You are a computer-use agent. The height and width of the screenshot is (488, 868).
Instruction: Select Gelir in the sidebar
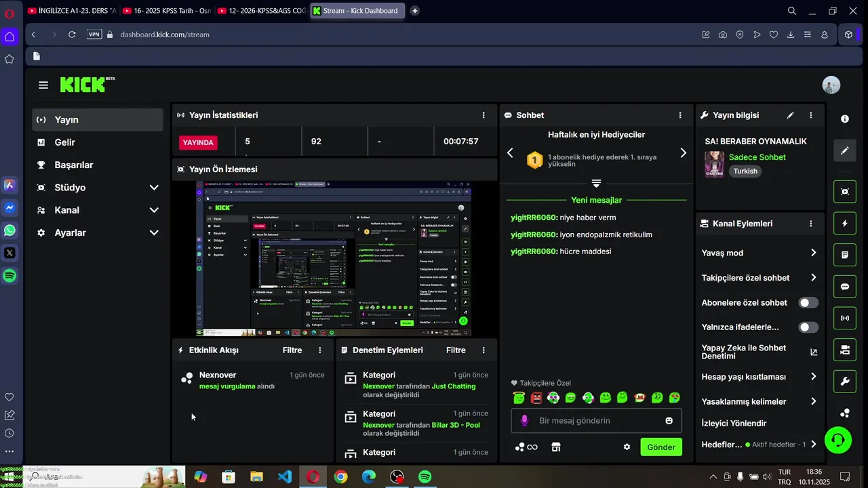98,142
